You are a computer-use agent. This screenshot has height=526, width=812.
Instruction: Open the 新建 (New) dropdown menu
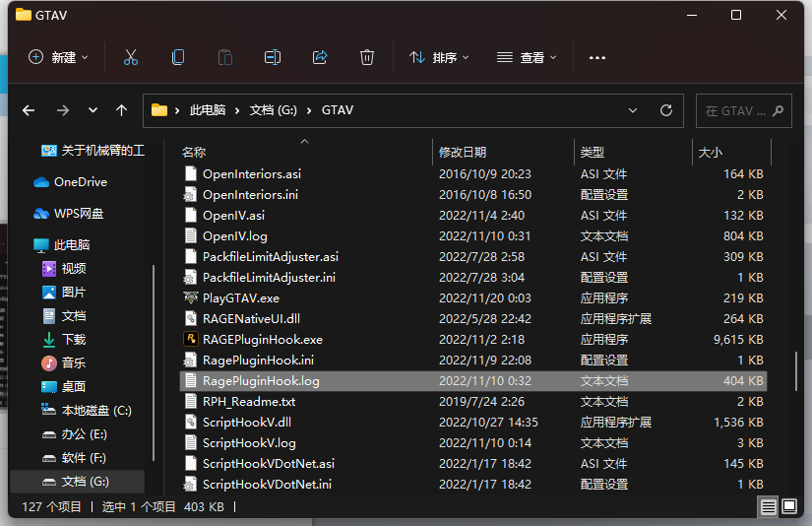click(x=58, y=57)
